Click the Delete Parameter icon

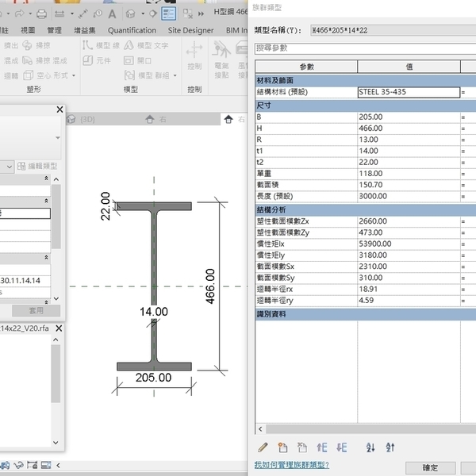pos(302,447)
